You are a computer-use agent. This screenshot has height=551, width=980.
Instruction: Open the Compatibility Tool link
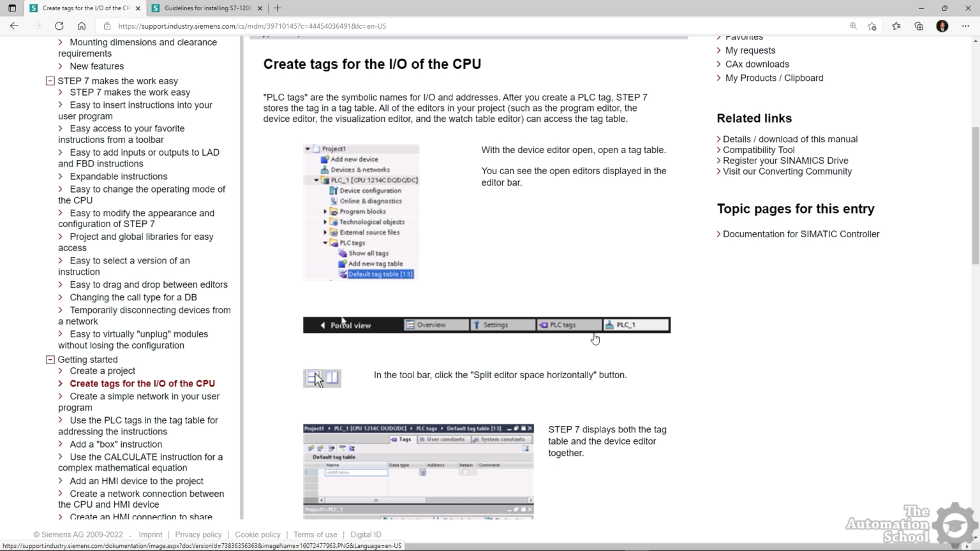coord(758,150)
